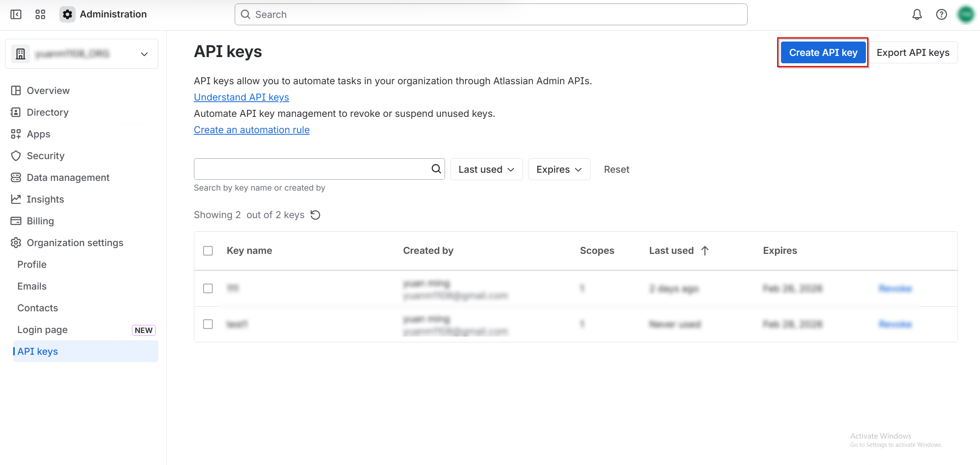Open Security from the sidebar
The image size is (980, 465).
tap(45, 156)
